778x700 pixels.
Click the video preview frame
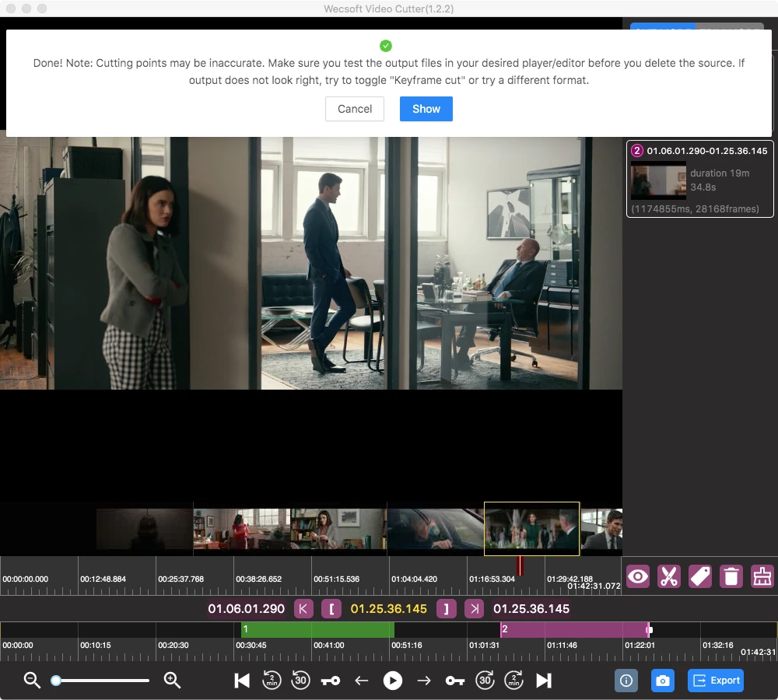311,263
